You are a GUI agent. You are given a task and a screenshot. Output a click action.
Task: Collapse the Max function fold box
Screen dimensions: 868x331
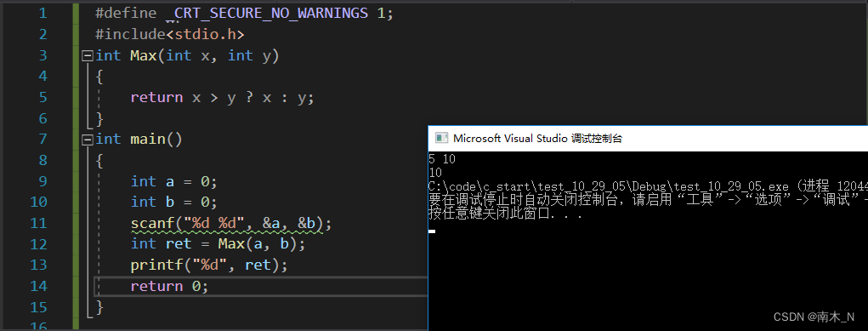pyautogui.click(x=87, y=56)
